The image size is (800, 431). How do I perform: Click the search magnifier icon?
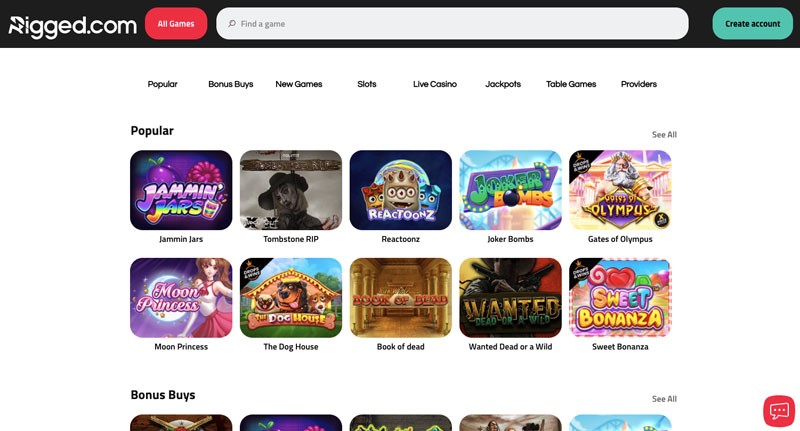pos(232,23)
